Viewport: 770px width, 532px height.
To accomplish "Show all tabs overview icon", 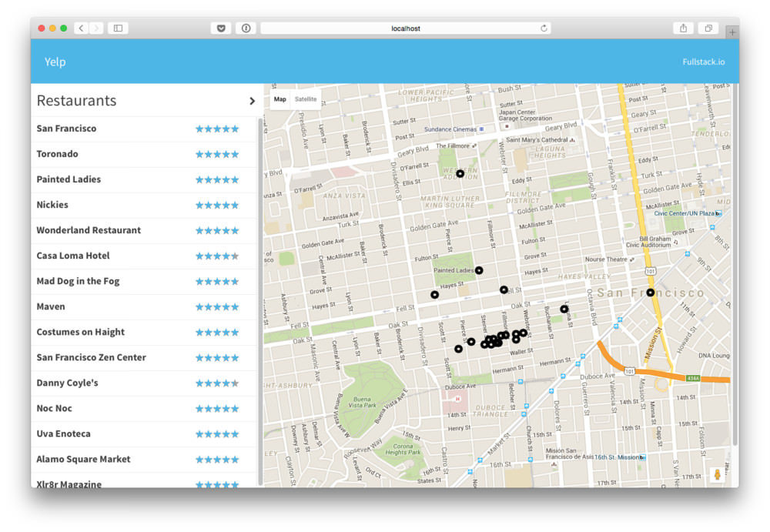I will tap(708, 28).
